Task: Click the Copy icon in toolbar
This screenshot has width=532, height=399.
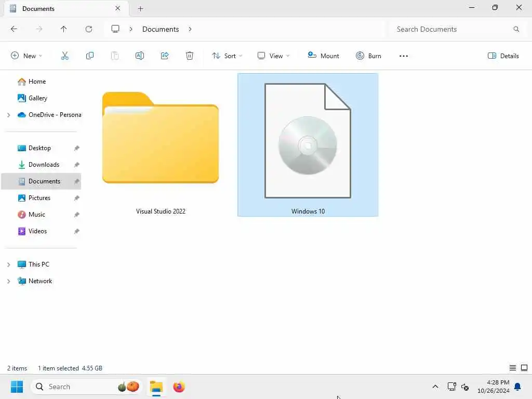Action: click(x=89, y=56)
